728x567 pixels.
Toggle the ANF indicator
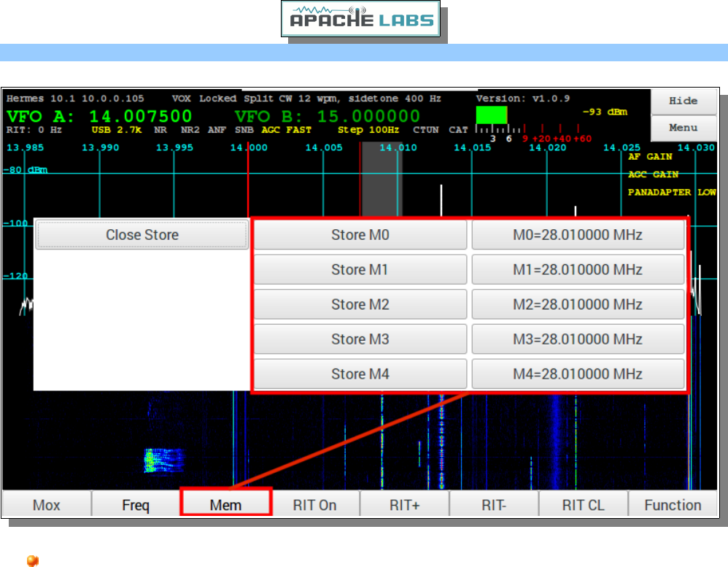tap(217, 130)
